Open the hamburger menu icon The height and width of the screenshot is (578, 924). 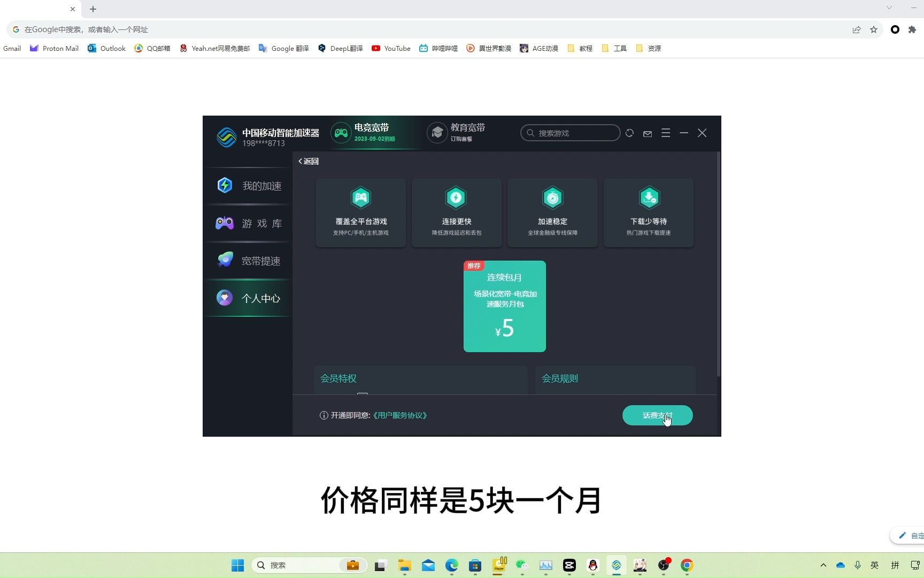(666, 133)
